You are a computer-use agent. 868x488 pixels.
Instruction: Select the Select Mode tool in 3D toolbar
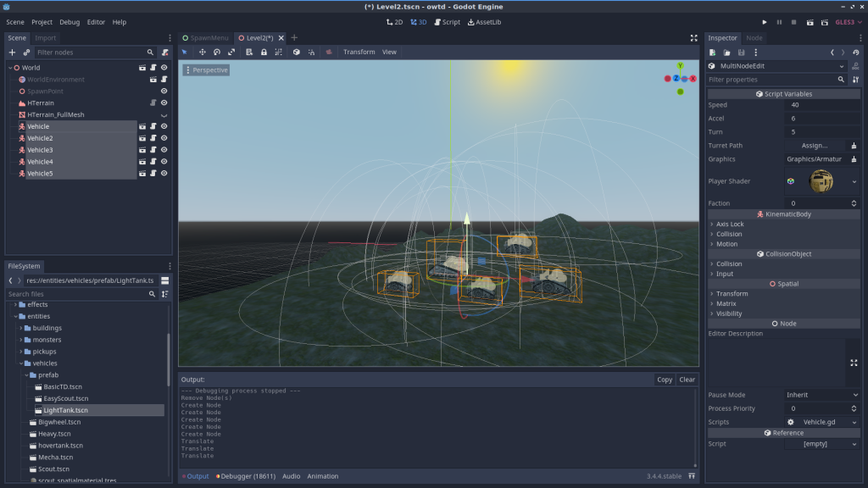click(185, 52)
